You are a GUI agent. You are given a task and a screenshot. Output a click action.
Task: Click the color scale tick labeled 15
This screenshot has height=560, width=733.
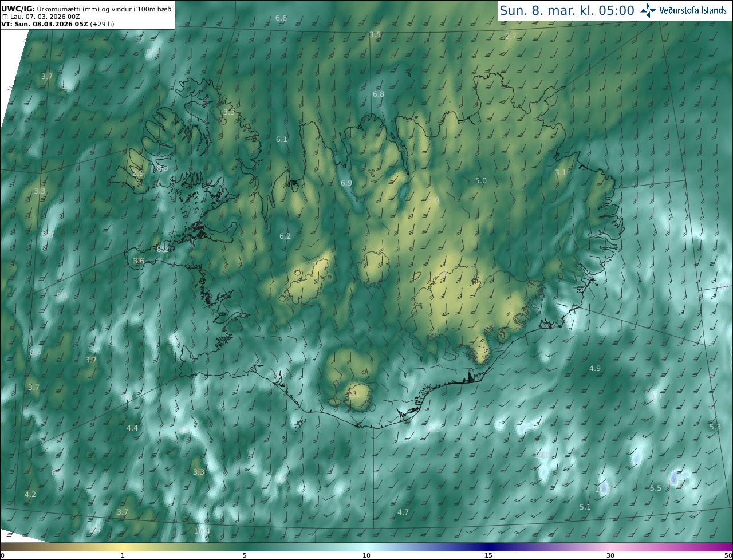pos(488,555)
